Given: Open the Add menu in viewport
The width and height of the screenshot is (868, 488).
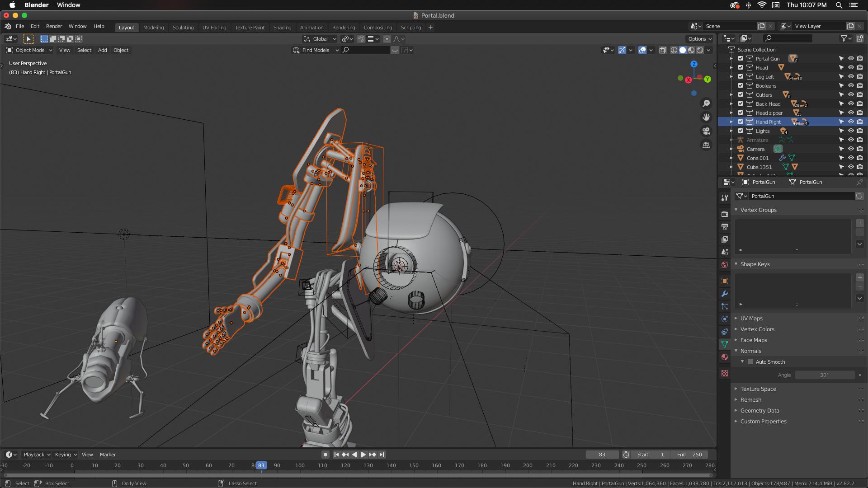Looking at the screenshot, I should [x=103, y=50].
